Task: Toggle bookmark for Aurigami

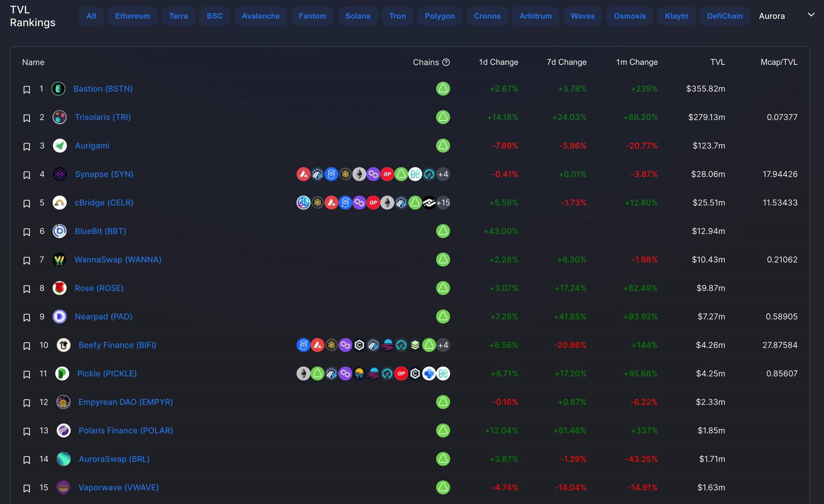Action: tap(26, 147)
